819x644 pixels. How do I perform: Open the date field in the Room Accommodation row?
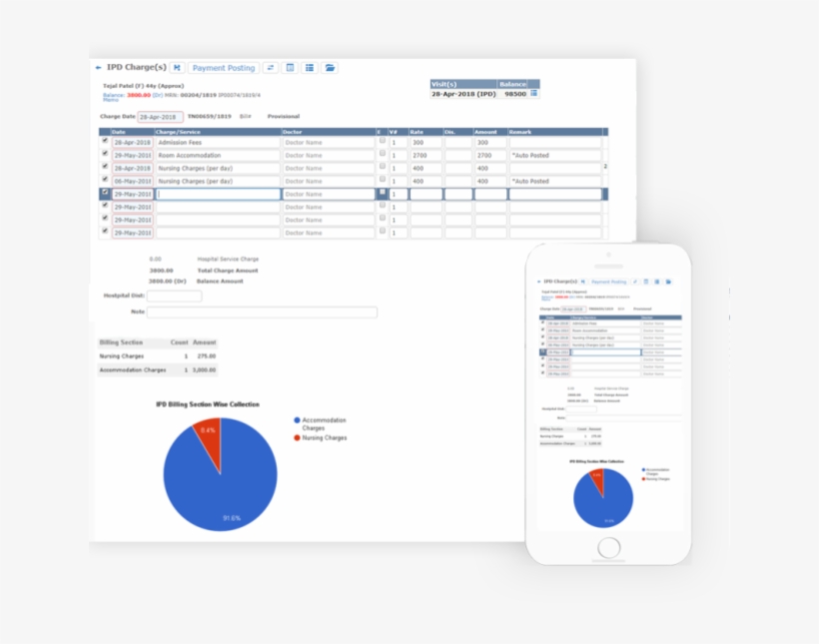coord(132,156)
